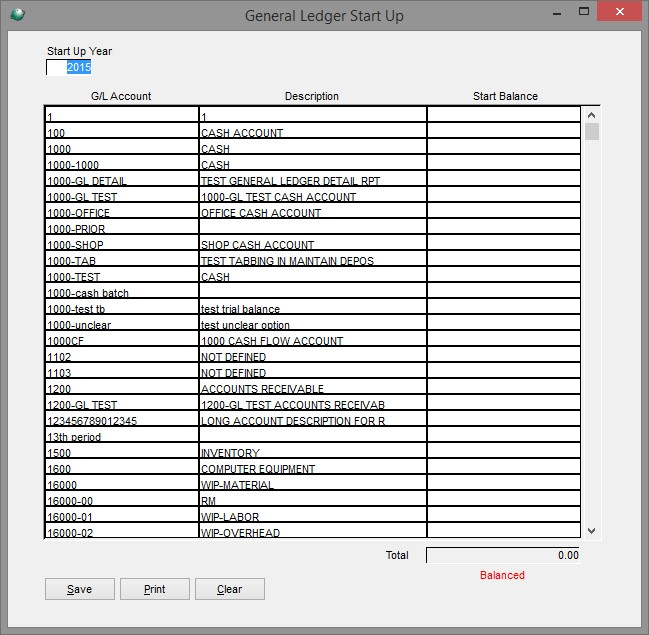Select account '123456789012345'
Screen dimensions: 649x635
[122, 419]
